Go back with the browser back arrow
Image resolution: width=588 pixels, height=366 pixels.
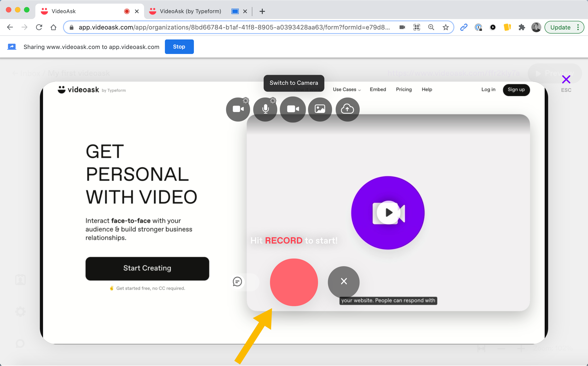pyautogui.click(x=10, y=27)
